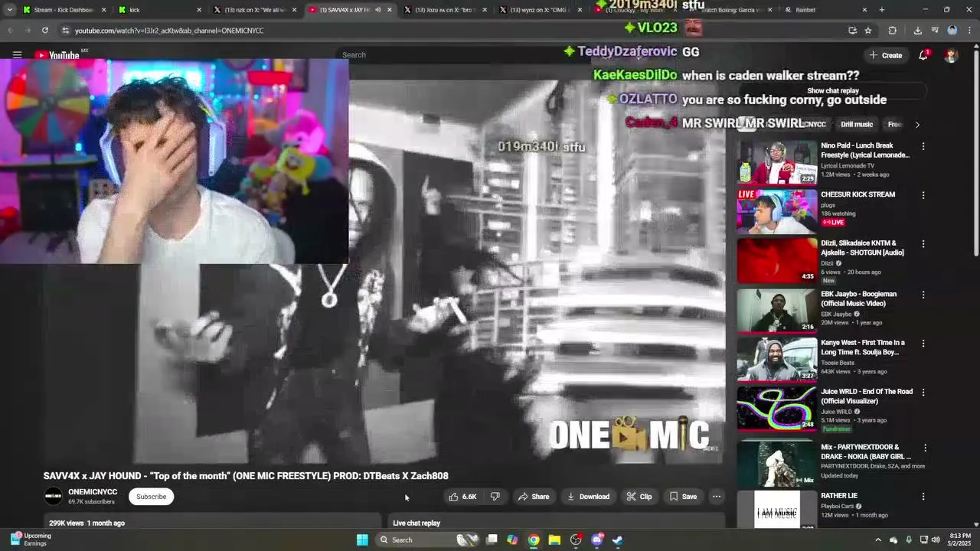The width and height of the screenshot is (980, 551).
Task: Open File Explorer from the taskbar
Action: point(554,540)
